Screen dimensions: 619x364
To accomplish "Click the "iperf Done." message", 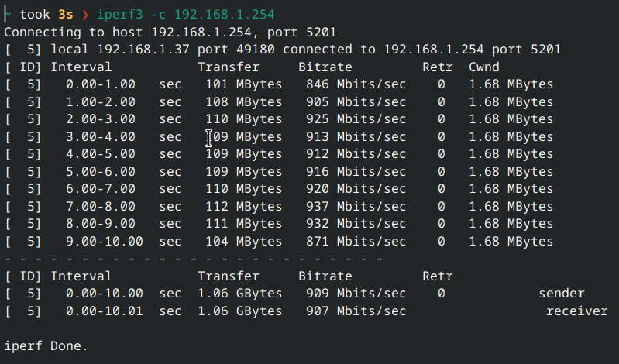I will coord(46,345).
